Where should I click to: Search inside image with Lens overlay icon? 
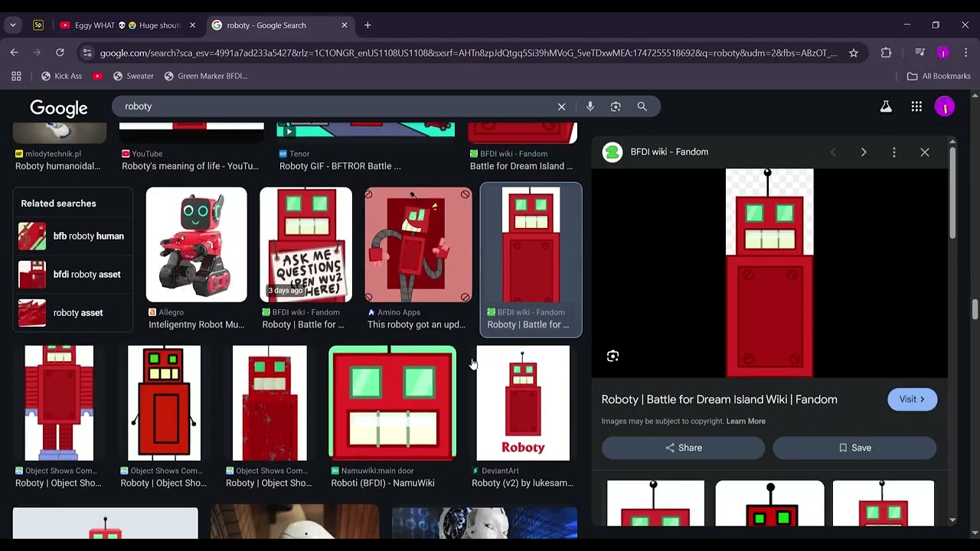[612, 356]
